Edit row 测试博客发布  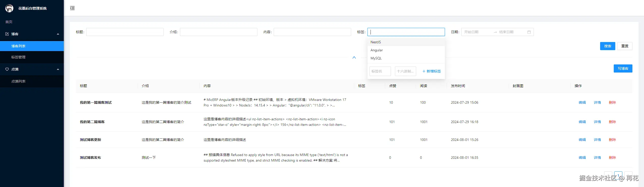pyautogui.click(x=582, y=158)
